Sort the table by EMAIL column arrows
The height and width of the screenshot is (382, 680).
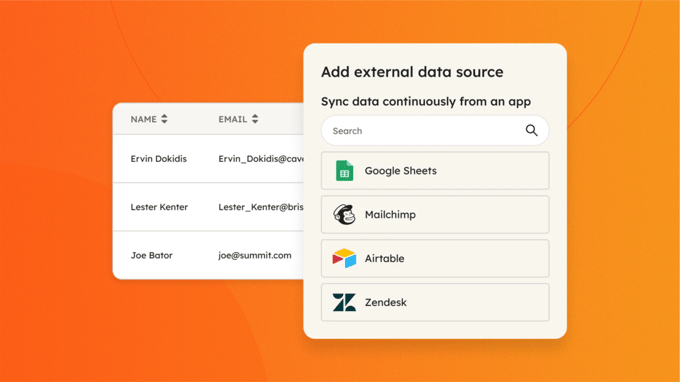[x=255, y=119]
